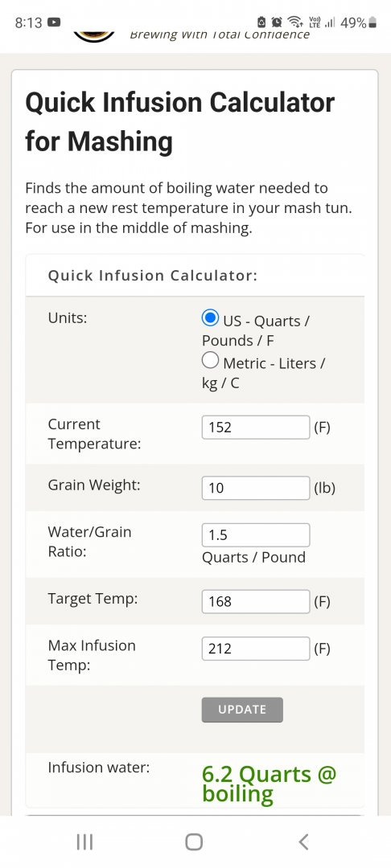This screenshot has width=391, height=868.
Task: Focus the Current Temperature field
Action: (255, 428)
